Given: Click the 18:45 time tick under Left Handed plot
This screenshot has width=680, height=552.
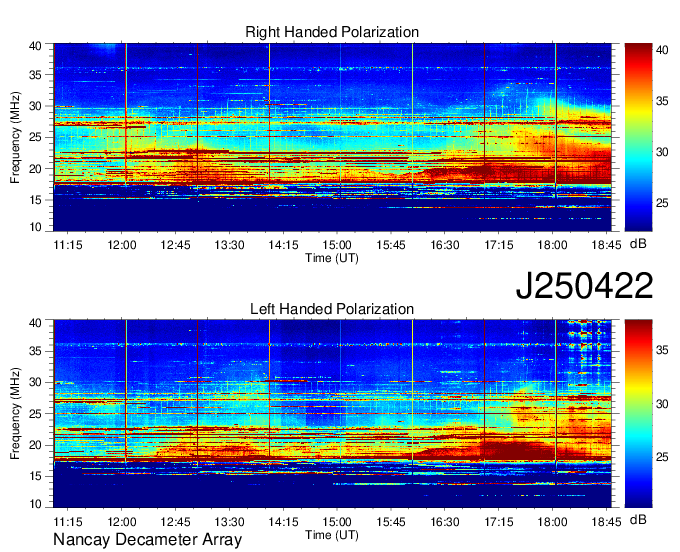Looking at the screenshot, I should coord(606,521).
